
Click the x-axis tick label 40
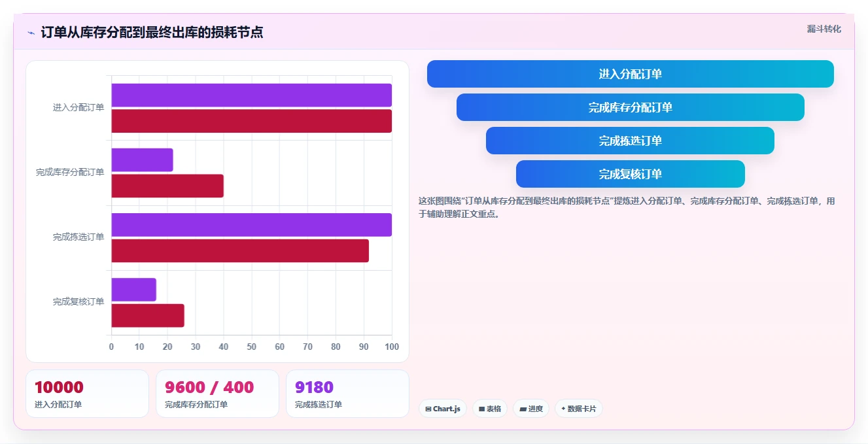point(224,347)
